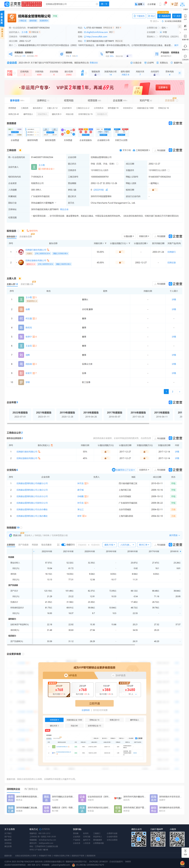The width and height of the screenshot is (189, 868).
Task: Switch to the 知识产权 tab
Action: coord(146,100)
